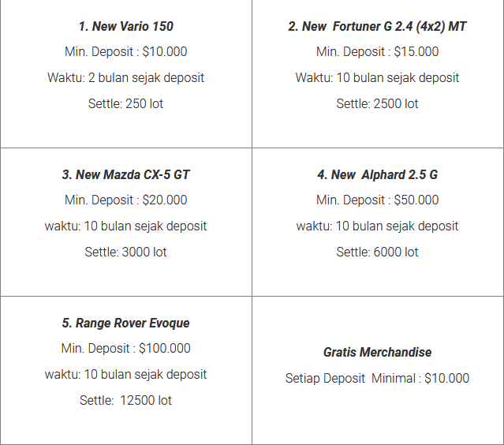Click "Settle: 3000 lot" text
Image resolution: width=504 pixels, height=445 pixels.
click(126, 252)
